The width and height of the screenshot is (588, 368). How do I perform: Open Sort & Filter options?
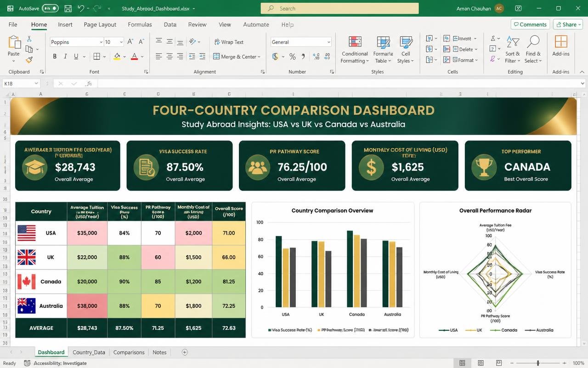coord(513,50)
